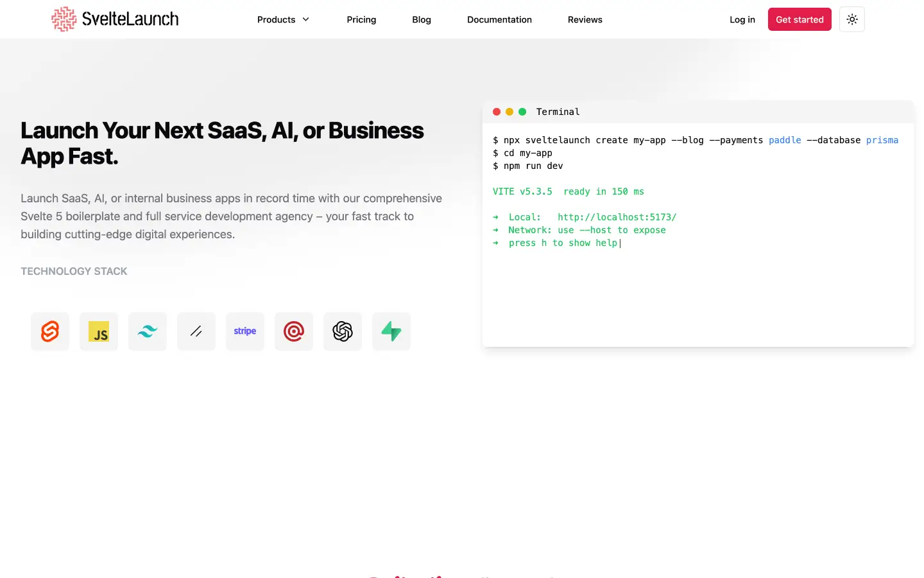Screen dimensions: 924x578
Task: Click 'VITE v5.3.5 ready in 150 ms'
Action: point(569,191)
